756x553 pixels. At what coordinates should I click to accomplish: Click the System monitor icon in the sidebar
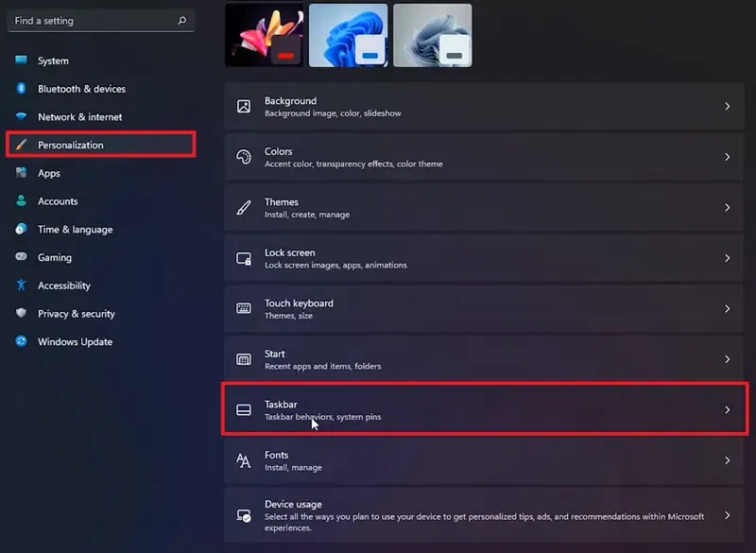point(21,60)
